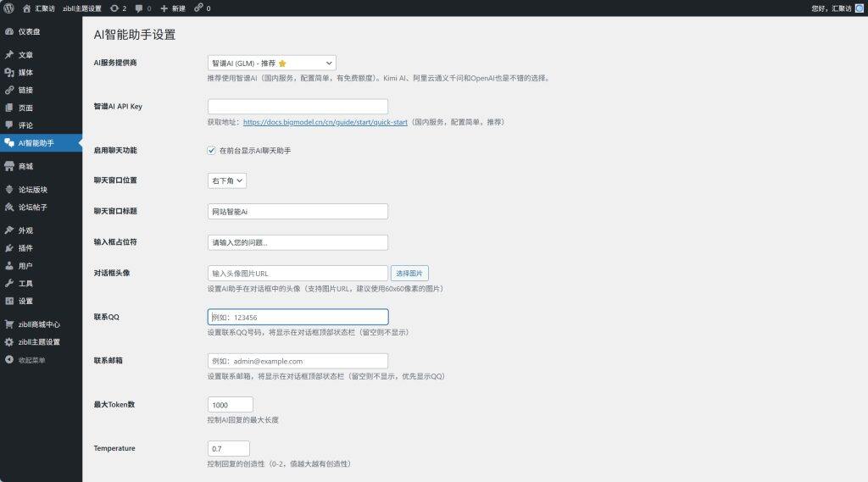This screenshot has height=482, width=868.
Task: Open the 仪表盘 dashboard icon
Action: [x=9, y=31]
